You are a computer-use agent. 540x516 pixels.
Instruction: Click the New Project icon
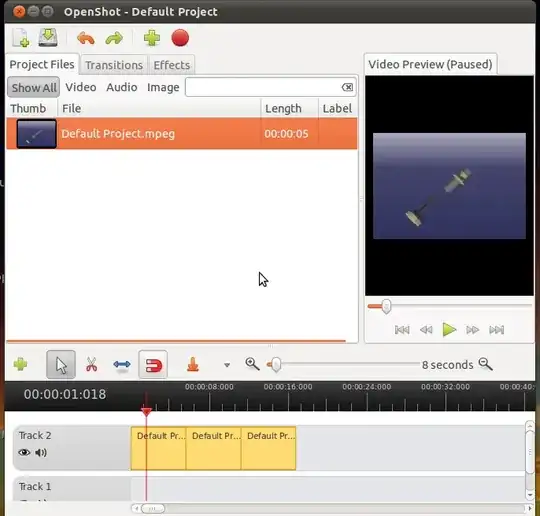21,38
